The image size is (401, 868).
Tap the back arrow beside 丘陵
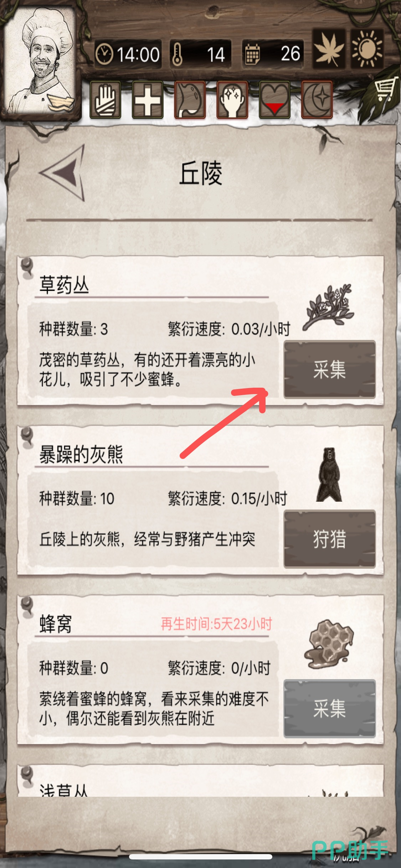63,172
